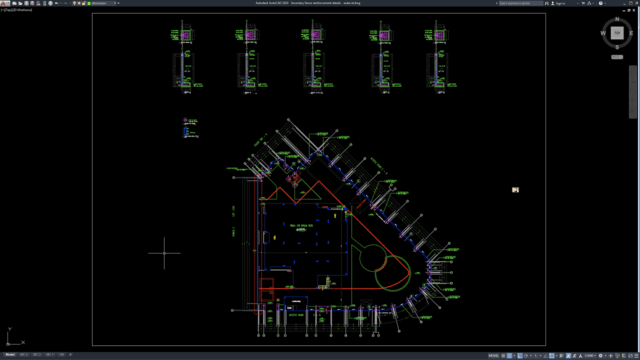The image size is (640, 360).
Task: Click the Save icon in Quick Access toolbar
Action: pos(26,3)
